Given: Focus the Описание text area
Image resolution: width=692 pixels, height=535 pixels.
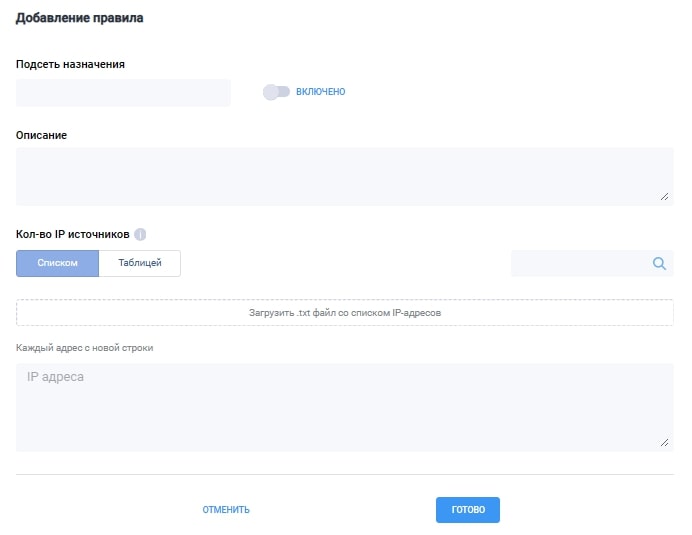Looking at the screenshot, I should coord(345,177).
